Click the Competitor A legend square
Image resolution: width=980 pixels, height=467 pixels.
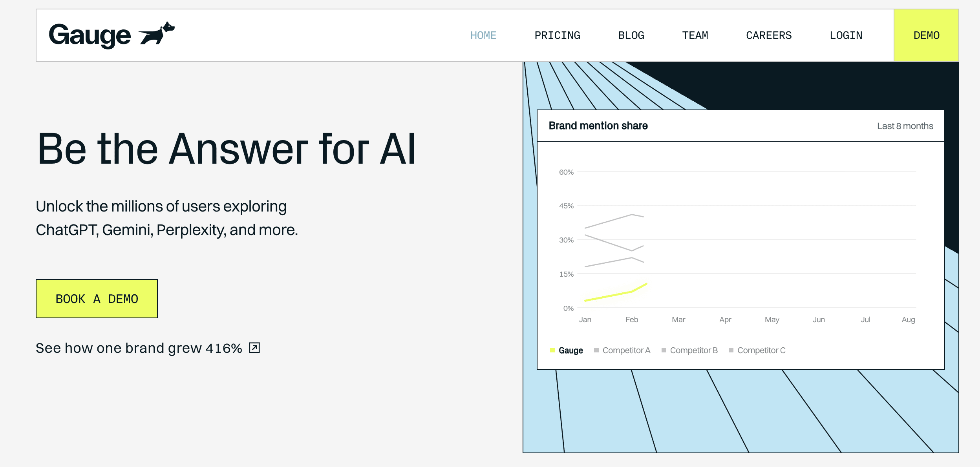point(596,349)
